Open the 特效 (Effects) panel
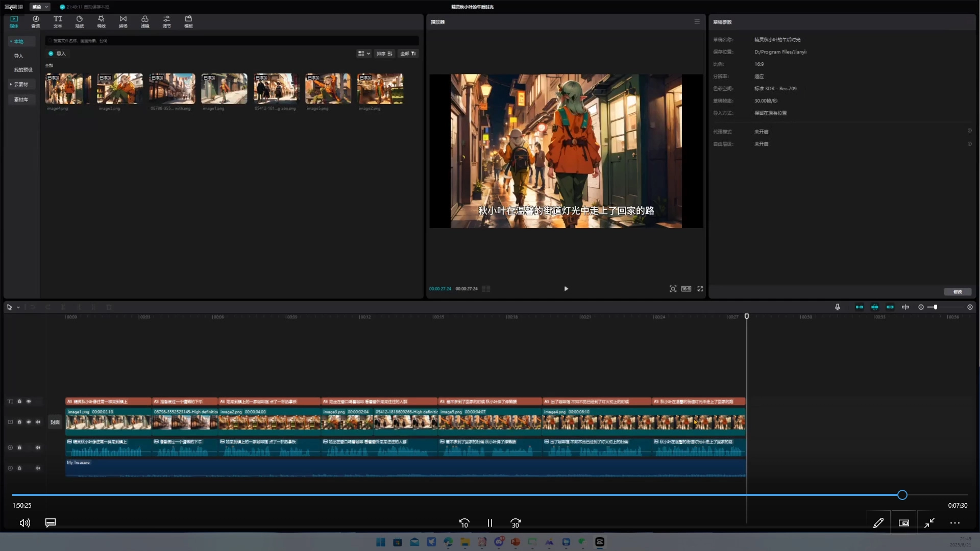Screen dimensions: 980x551 [101, 21]
